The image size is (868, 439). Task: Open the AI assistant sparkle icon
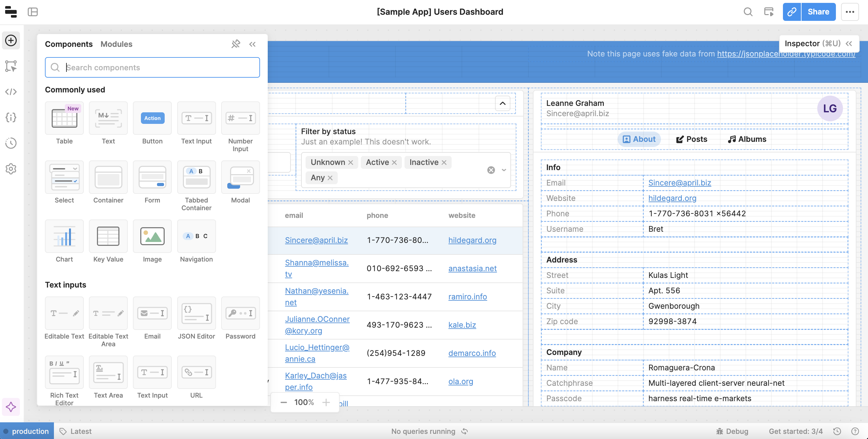click(x=11, y=407)
